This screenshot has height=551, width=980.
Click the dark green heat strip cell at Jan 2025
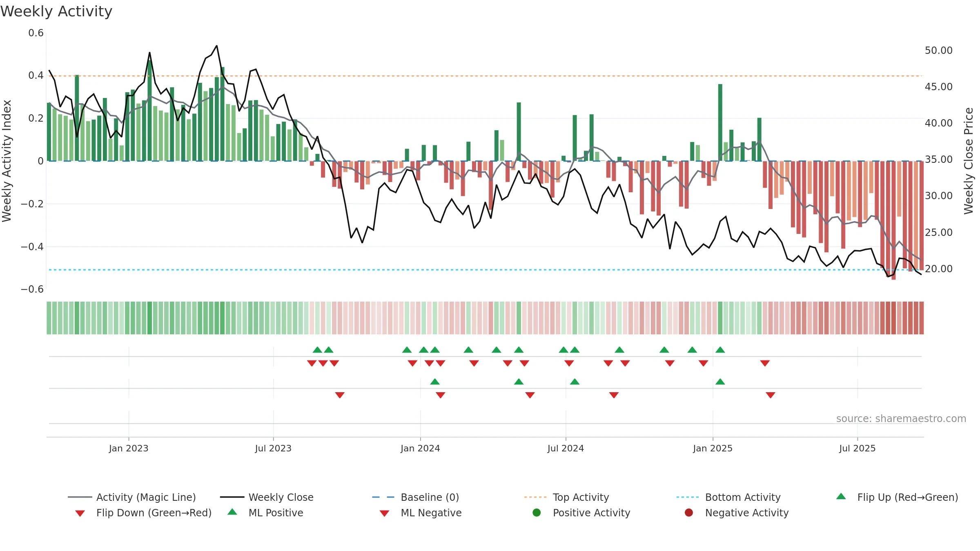click(x=720, y=318)
